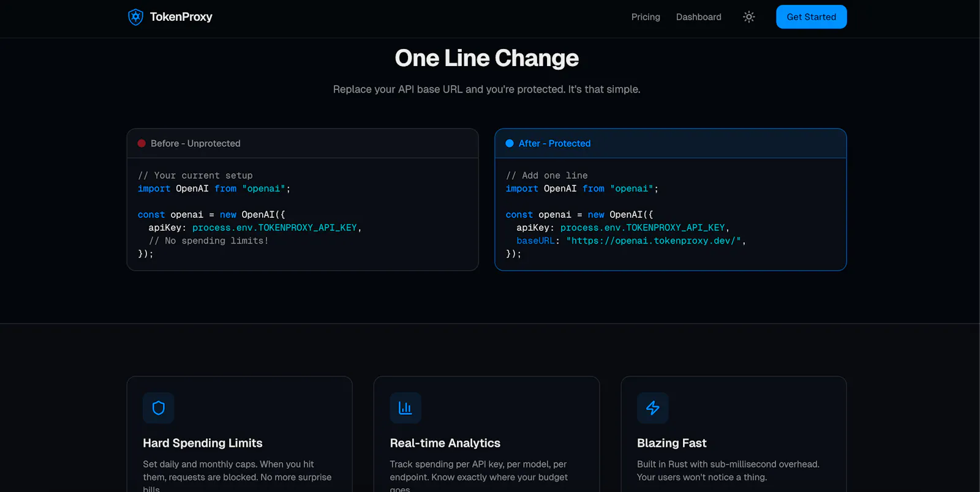The height and width of the screenshot is (492, 980).
Task: Click "const openai = new OpenAI({" in After code
Action: tap(579, 215)
